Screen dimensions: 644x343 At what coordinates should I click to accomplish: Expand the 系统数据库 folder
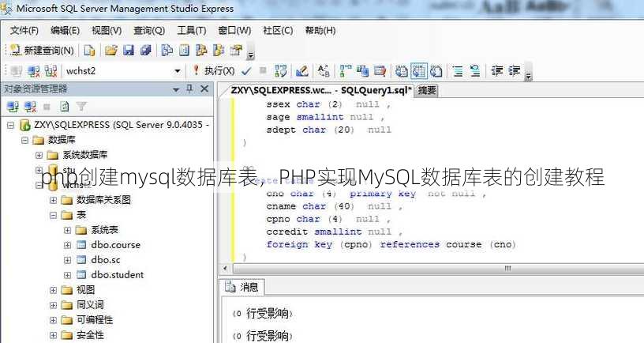[x=39, y=155]
